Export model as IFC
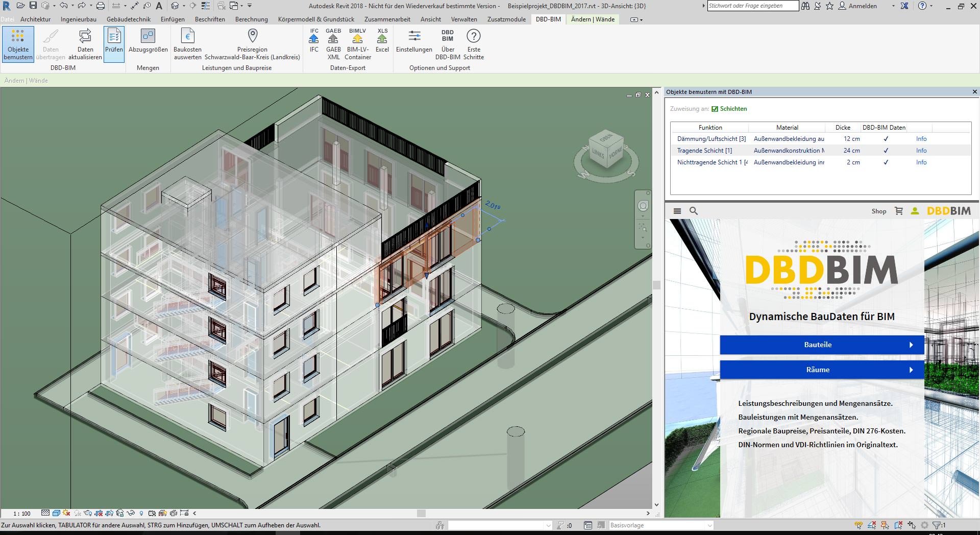The height and width of the screenshot is (535, 980). coord(314,41)
